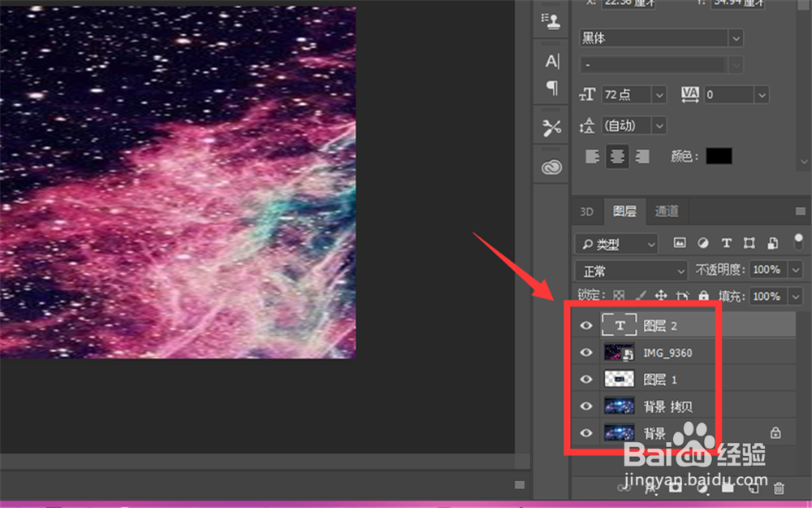The image size is (812, 508).
Task: Hide the IMG_9360 layer
Action: click(x=585, y=352)
